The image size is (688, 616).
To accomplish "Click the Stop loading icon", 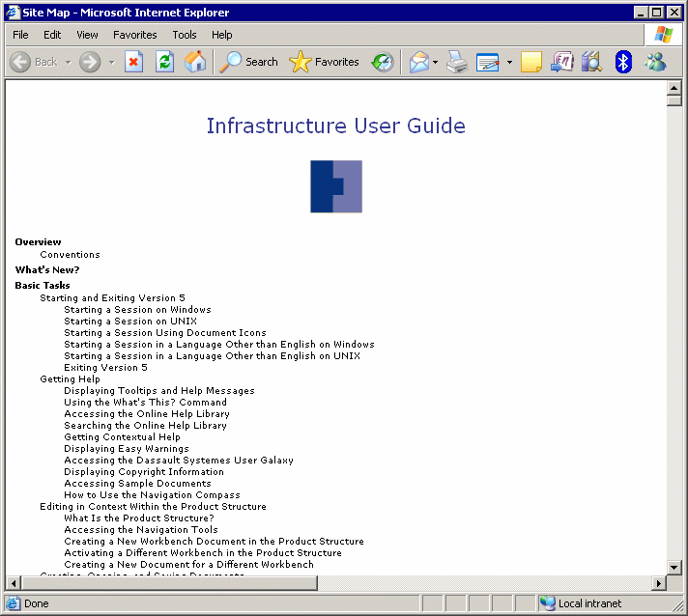I will pos(133,62).
